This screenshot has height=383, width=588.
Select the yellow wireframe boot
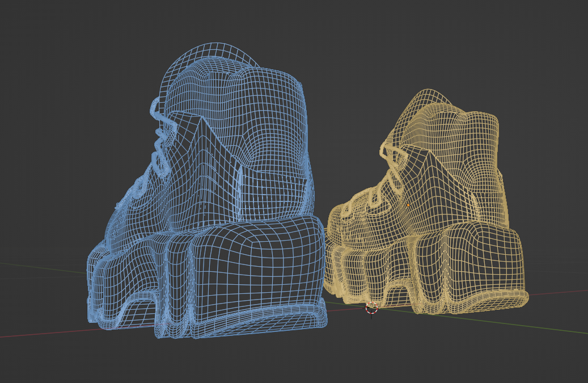pos(428,203)
